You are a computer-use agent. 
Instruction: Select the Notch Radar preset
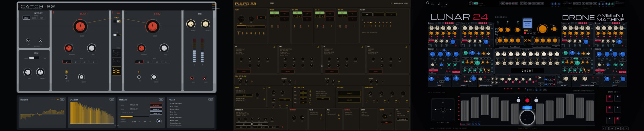point(175,120)
